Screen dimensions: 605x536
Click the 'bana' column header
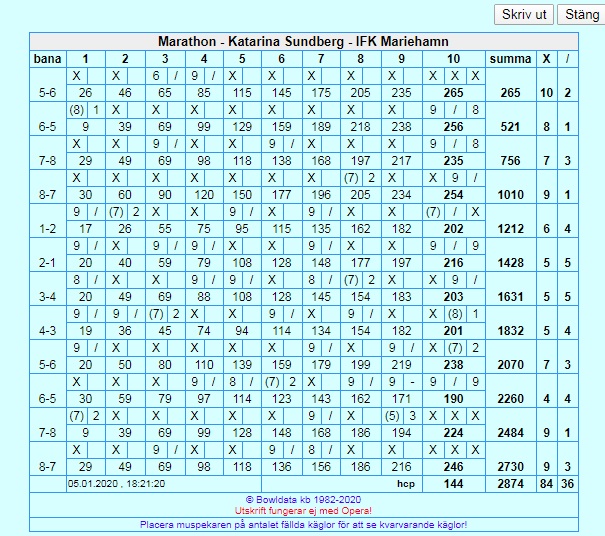coord(47,59)
